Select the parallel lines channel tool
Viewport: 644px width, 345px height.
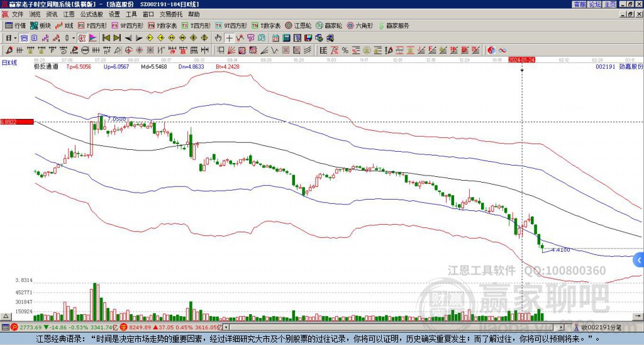pyautogui.click(x=307, y=50)
